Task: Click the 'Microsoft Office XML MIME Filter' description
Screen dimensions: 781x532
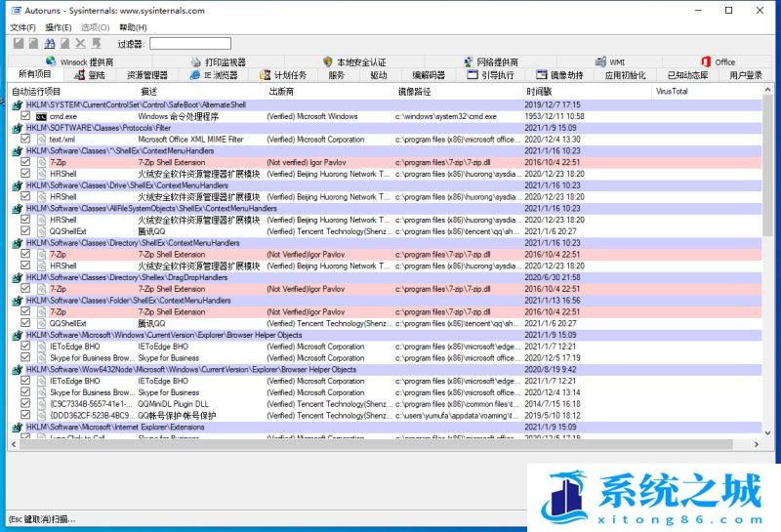Action: 190,140
